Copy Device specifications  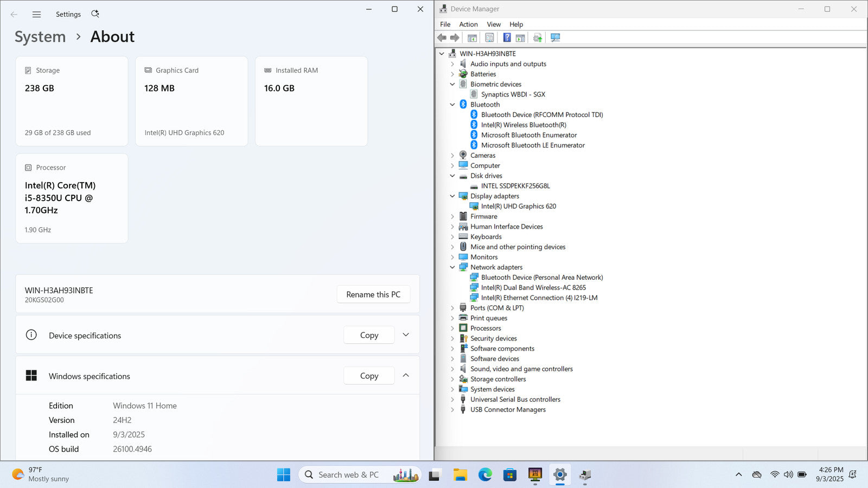(x=369, y=335)
